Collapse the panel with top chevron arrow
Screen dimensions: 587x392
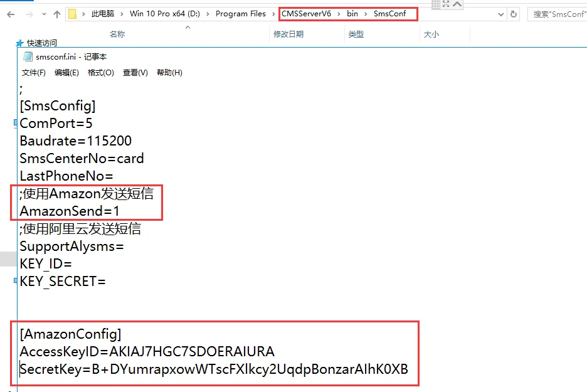pos(457,4)
